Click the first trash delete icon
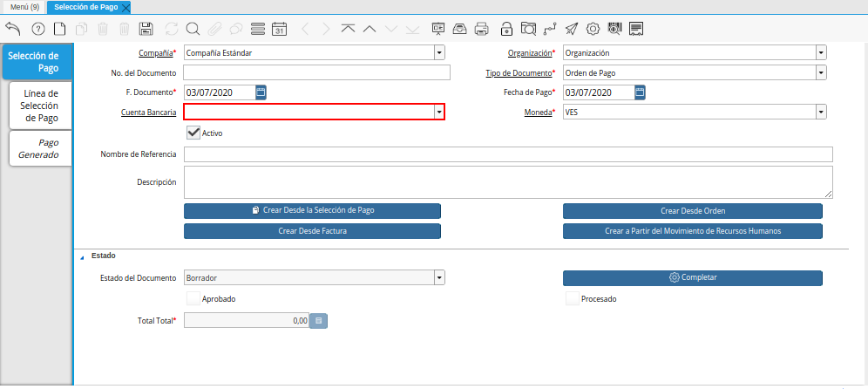 (103, 29)
